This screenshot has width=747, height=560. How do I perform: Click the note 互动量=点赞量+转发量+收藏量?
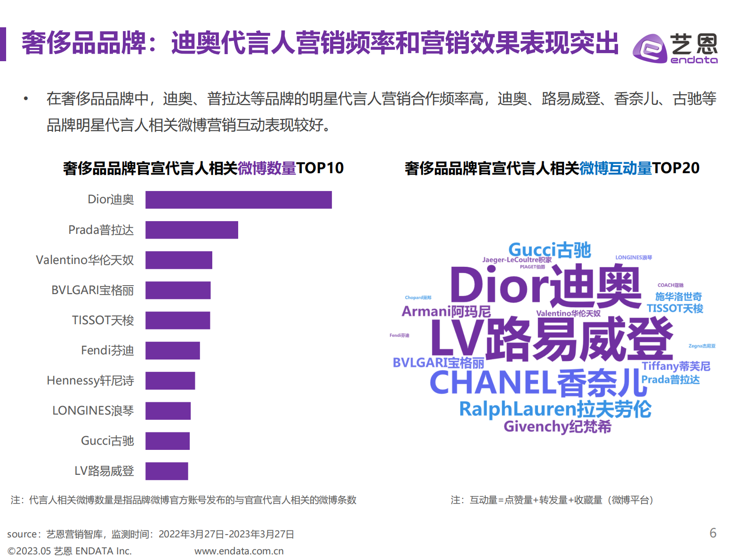552,500
